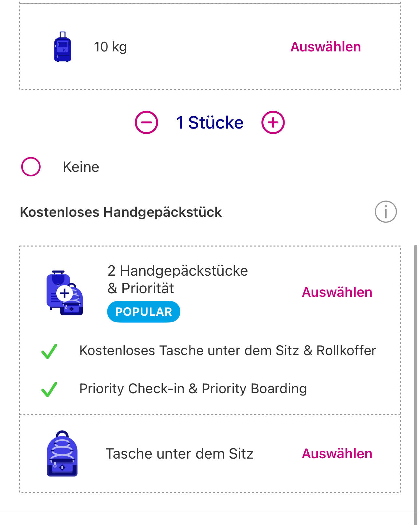Click the 10 kg weight label
Screen dimensions: 420x525
click(x=110, y=47)
